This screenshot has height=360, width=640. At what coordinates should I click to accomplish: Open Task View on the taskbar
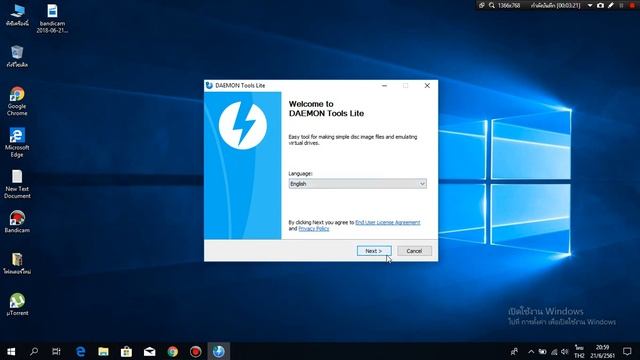(56, 351)
